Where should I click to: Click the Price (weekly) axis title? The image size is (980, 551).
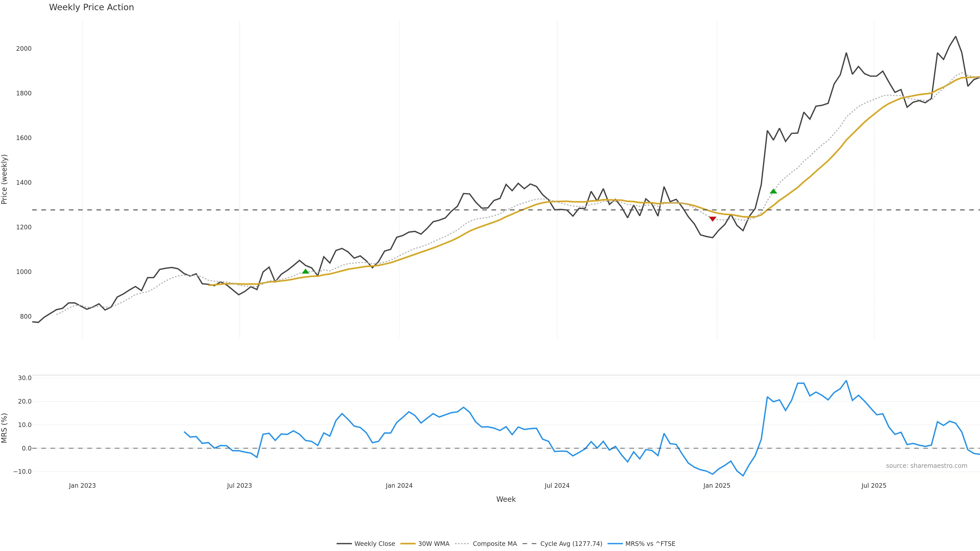[5, 179]
